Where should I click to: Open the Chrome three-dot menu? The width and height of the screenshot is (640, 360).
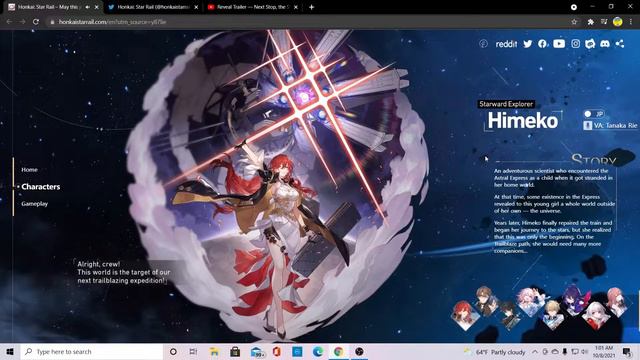pos(631,22)
